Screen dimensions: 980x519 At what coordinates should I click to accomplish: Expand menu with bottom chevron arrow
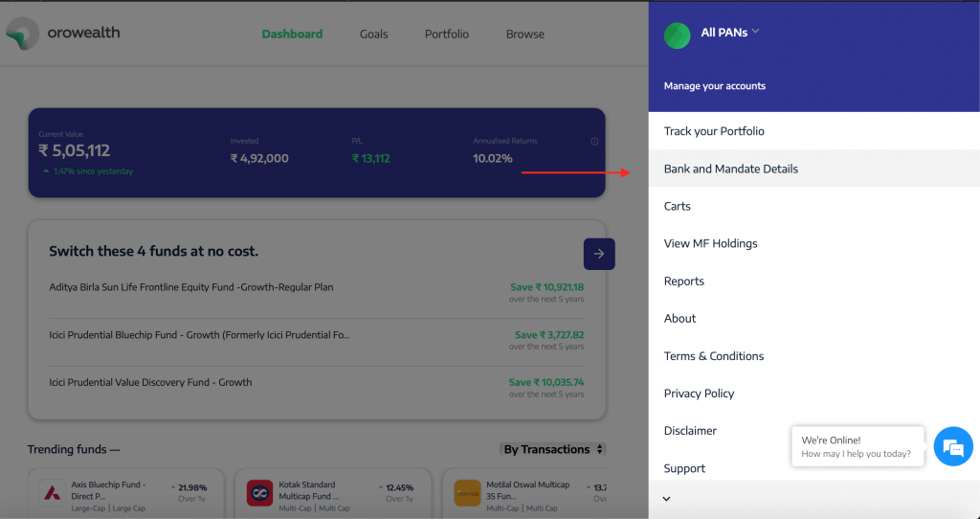[667, 499]
